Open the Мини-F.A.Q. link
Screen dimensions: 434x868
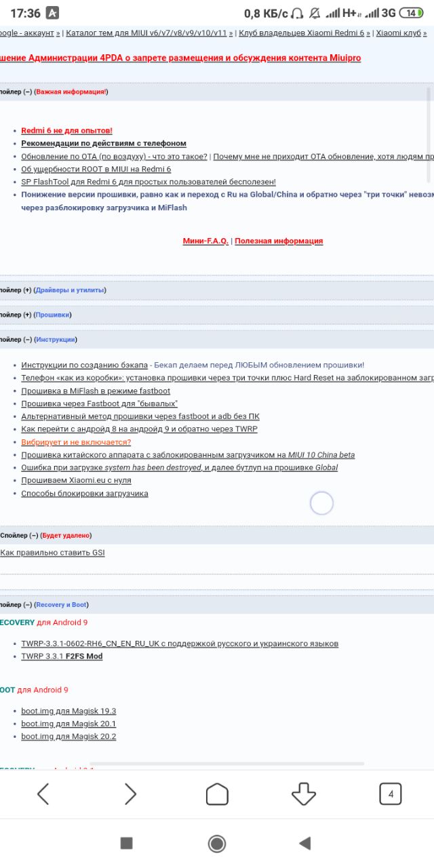click(x=205, y=241)
